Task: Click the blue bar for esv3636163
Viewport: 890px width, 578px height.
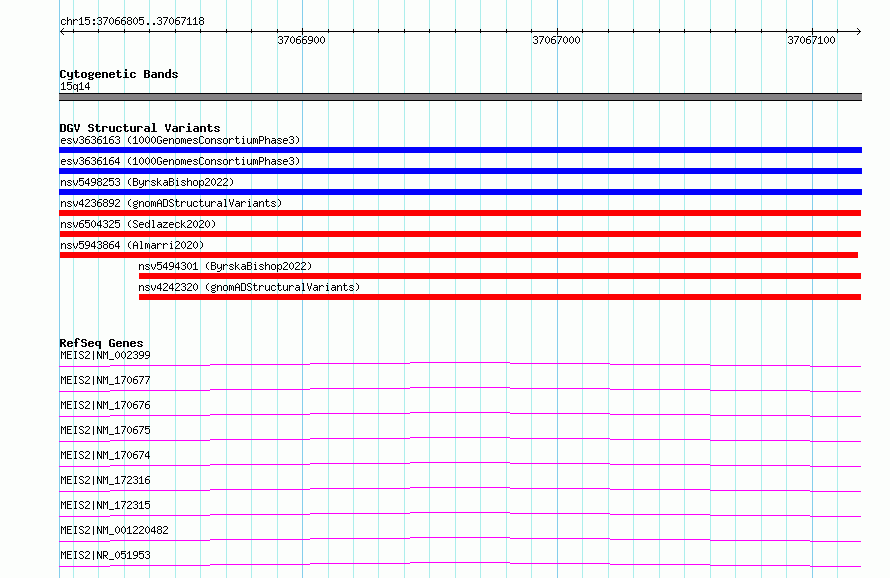Action: pos(460,150)
